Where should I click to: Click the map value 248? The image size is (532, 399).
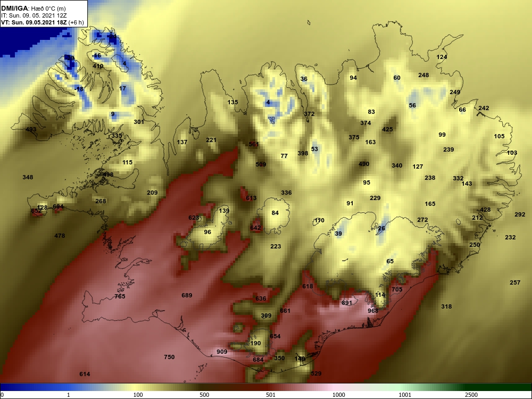point(424,75)
